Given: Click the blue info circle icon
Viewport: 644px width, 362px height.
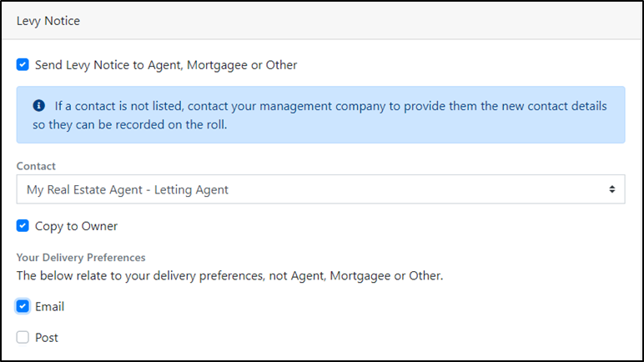Looking at the screenshot, I should 38,107.
